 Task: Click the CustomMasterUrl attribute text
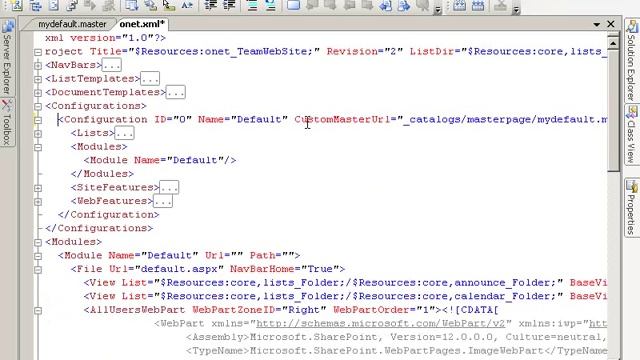[x=342, y=120]
